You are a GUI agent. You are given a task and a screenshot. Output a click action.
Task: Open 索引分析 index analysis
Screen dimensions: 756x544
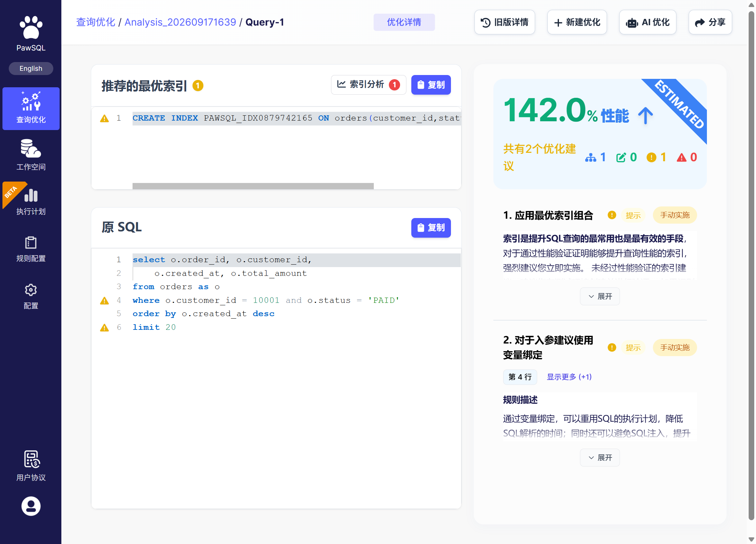pyautogui.click(x=369, y=84)
